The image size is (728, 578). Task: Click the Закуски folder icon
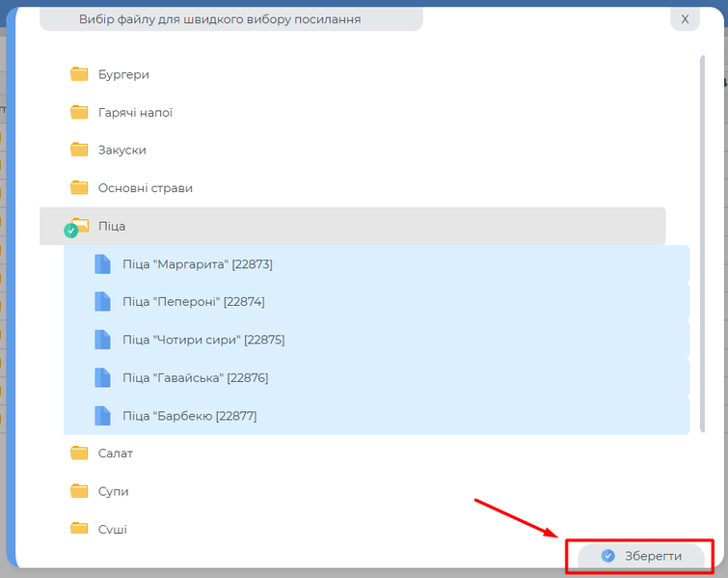(79, 150)
